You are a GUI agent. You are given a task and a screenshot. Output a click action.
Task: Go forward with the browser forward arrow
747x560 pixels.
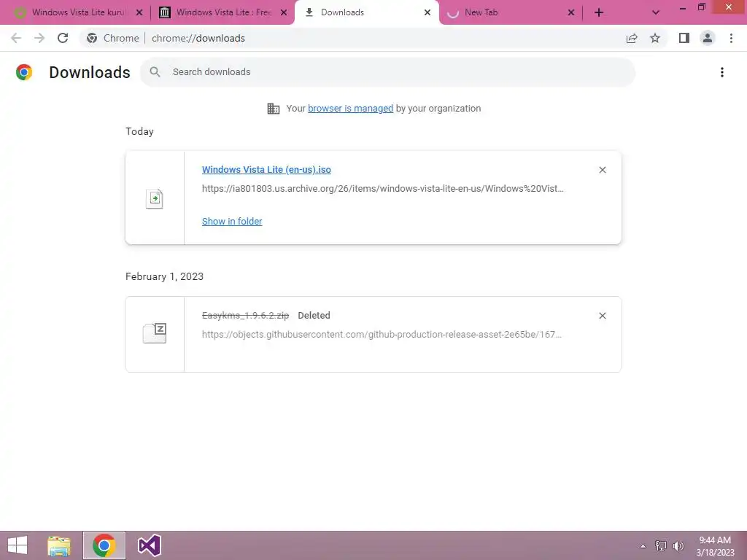point(39,38)
